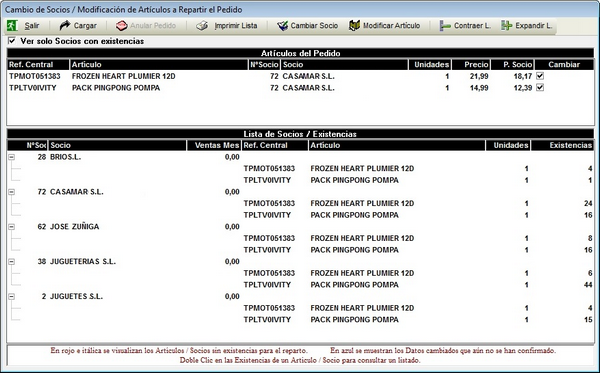The width and height of the screenshot is (600, 373).
Task: Click the Modificar Artículo button label
Action: (391, 26)
